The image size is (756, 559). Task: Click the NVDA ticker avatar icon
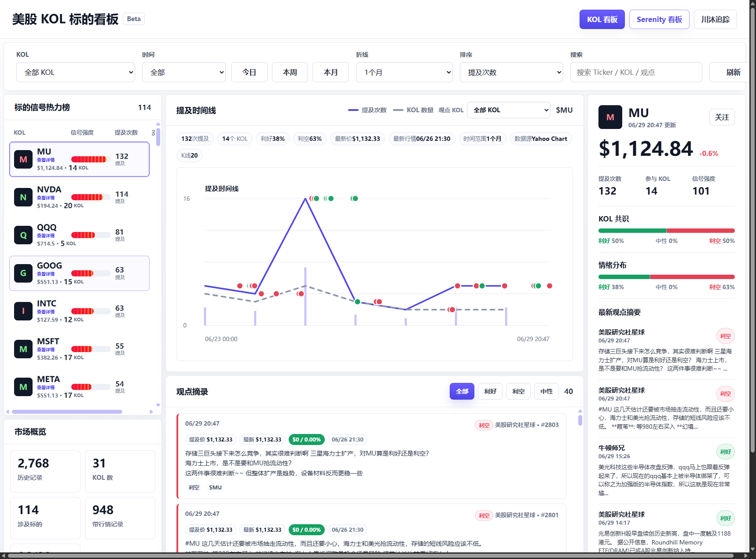click(23, 197)
